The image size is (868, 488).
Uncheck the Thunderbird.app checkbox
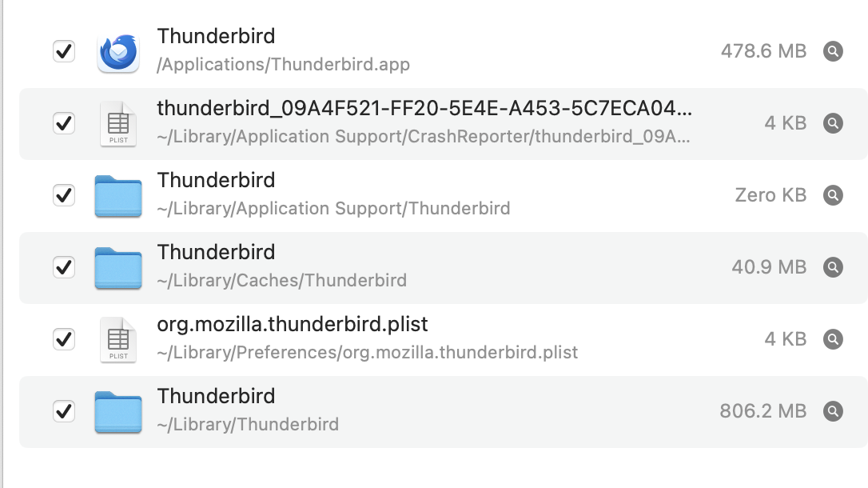[x=64, y=52]
